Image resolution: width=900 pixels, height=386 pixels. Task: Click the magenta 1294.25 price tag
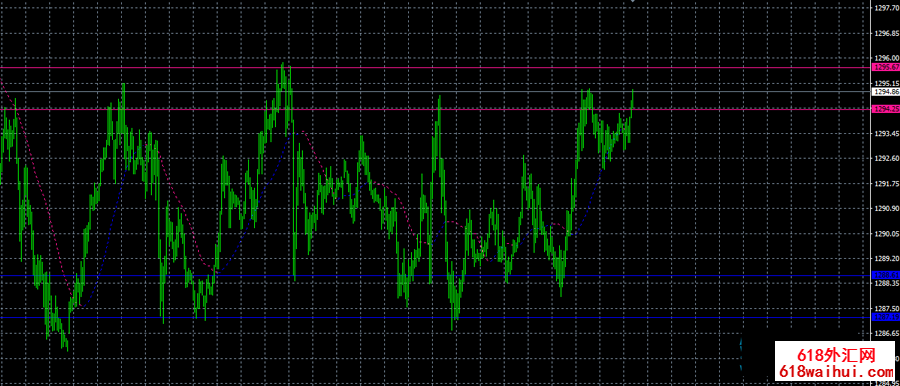[x=886, y=109]
